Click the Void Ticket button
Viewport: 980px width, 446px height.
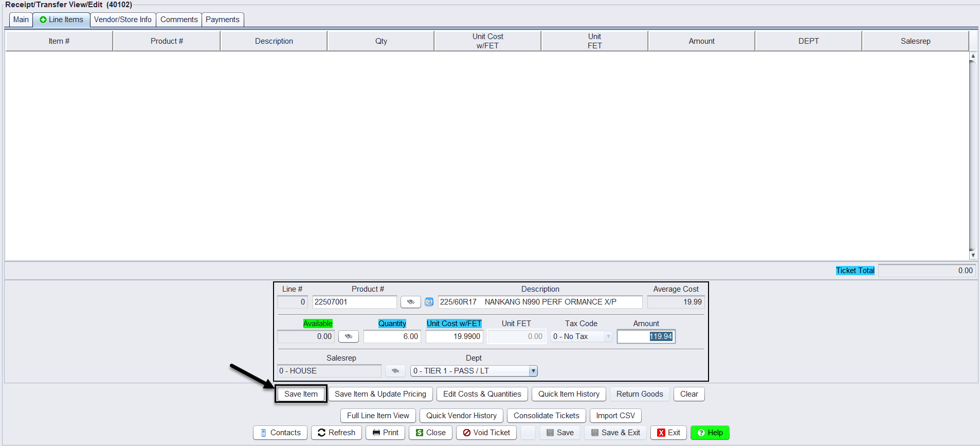pos(486,433)
